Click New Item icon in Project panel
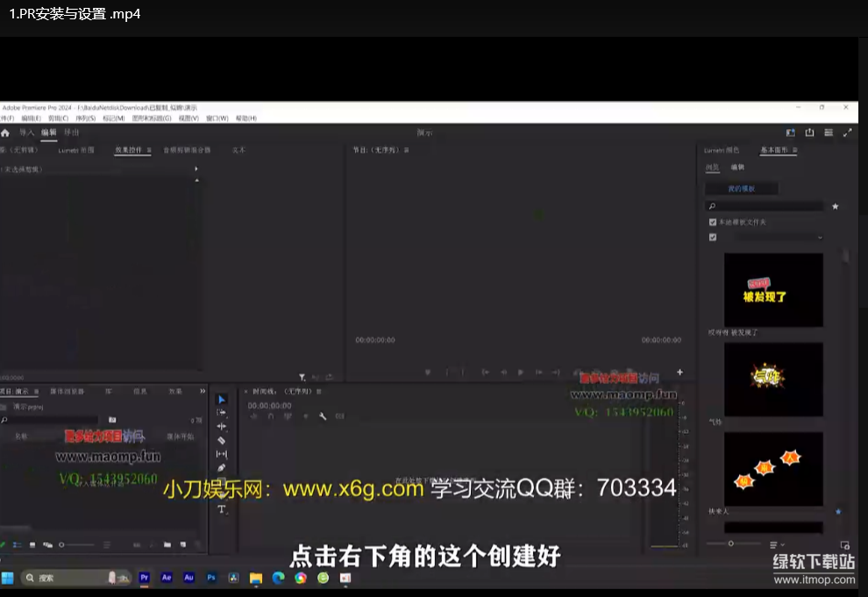868x597 pixels. point(182,545)
